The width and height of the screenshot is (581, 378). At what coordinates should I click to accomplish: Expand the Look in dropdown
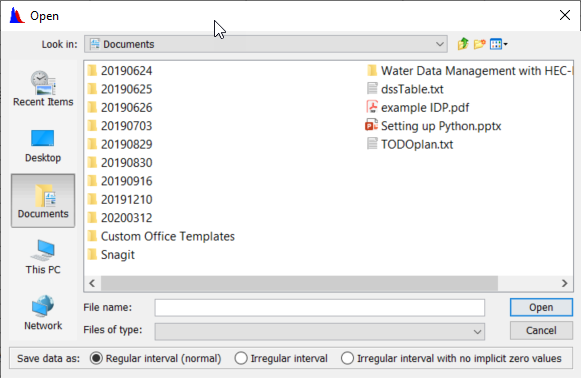click(x=439, y=44)
